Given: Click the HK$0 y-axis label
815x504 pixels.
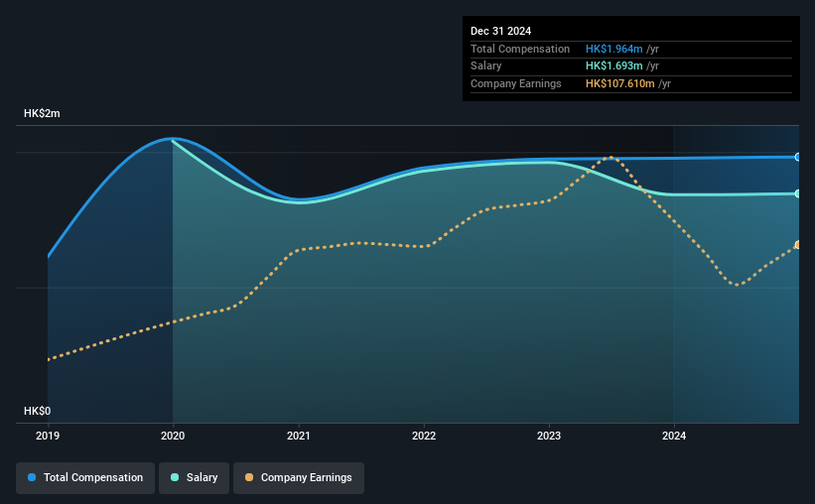Looking at the screenshot, I should click(x=38, y=411).
